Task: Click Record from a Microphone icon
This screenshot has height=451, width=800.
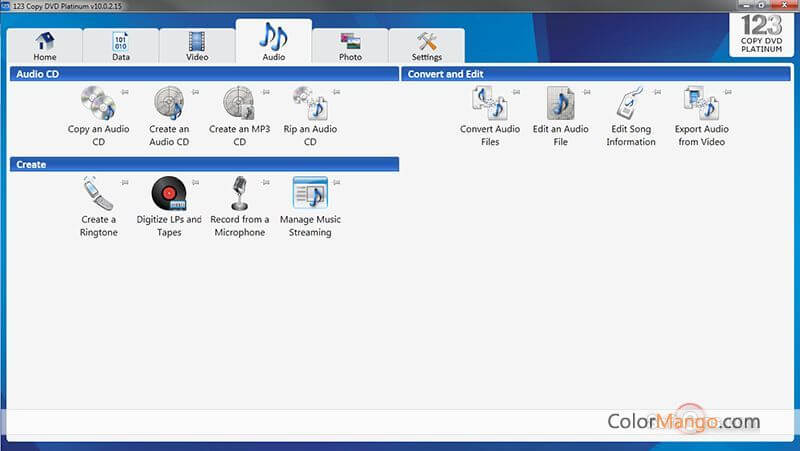Action: point(239,193)
